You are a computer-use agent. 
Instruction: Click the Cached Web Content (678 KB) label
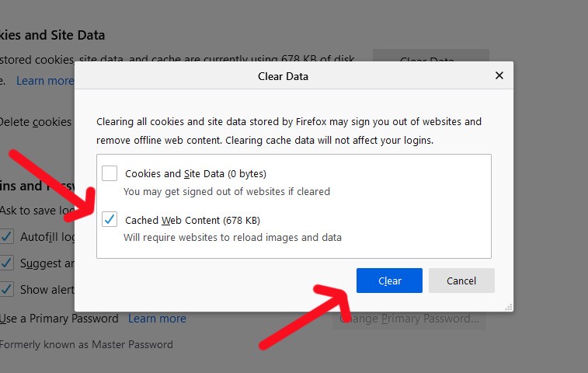(192, 221)
